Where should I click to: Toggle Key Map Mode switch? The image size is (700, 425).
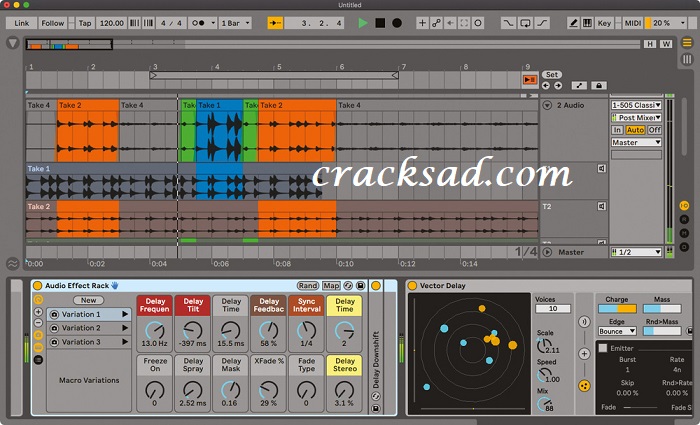[x=604, y=23]
